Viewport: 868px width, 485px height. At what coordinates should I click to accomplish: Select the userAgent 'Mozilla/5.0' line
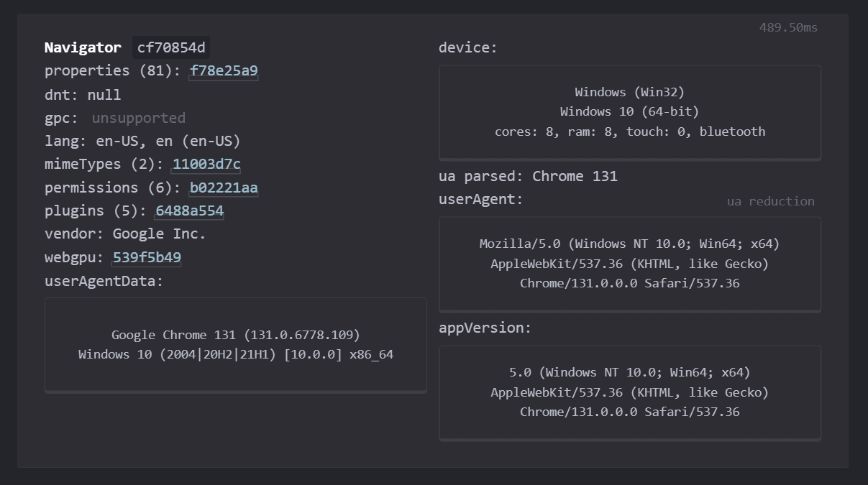click(x=630, y=244)
